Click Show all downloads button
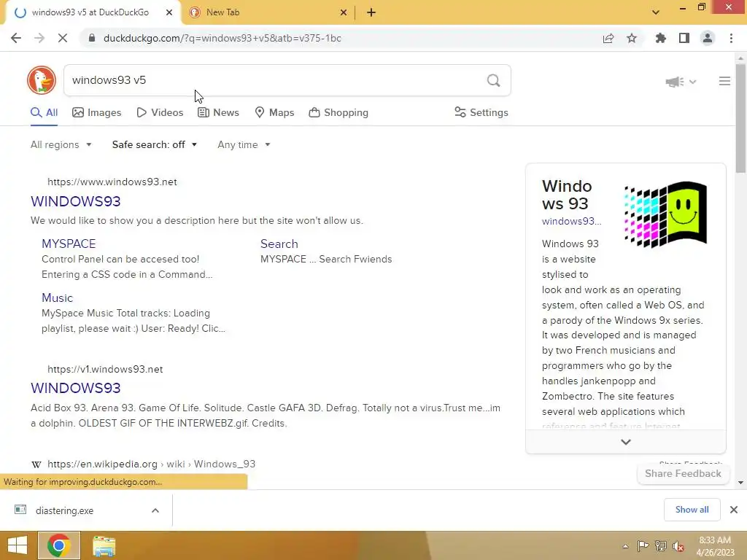747x560 pixels. point(692,510)
